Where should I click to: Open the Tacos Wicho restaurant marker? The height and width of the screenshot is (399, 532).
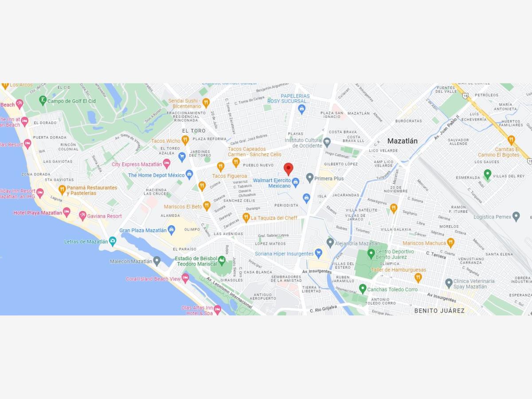coord(185,141)
